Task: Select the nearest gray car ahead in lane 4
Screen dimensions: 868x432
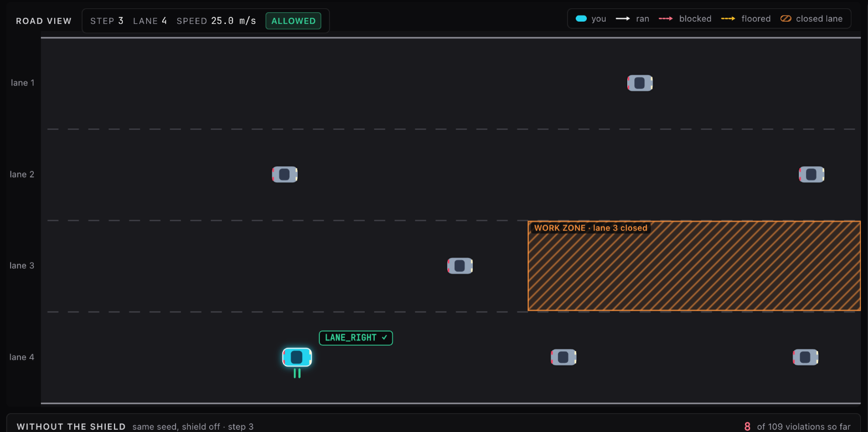Action: [564, 357]
